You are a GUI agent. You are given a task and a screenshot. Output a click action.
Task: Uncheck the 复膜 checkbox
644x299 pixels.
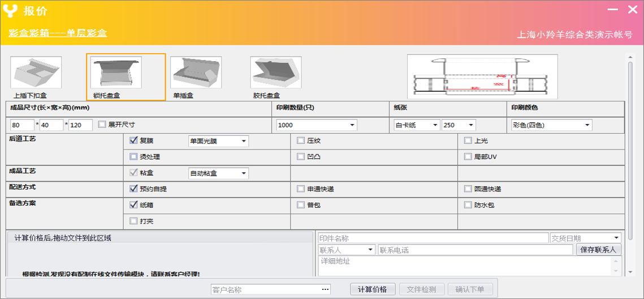tap(134, 141)
